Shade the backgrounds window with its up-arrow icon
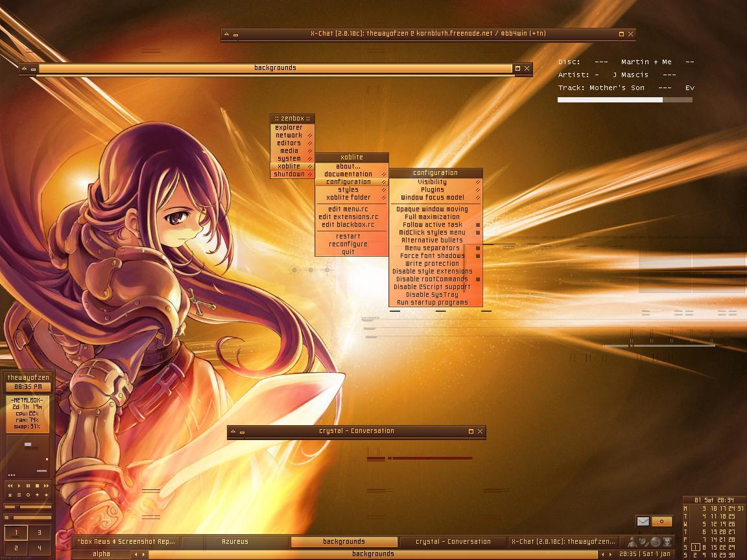This screenshot has height=560, width=747. click(24, 69)
